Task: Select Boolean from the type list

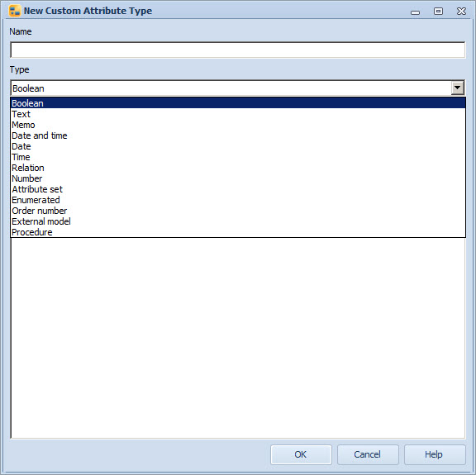Action: (238, 103)
